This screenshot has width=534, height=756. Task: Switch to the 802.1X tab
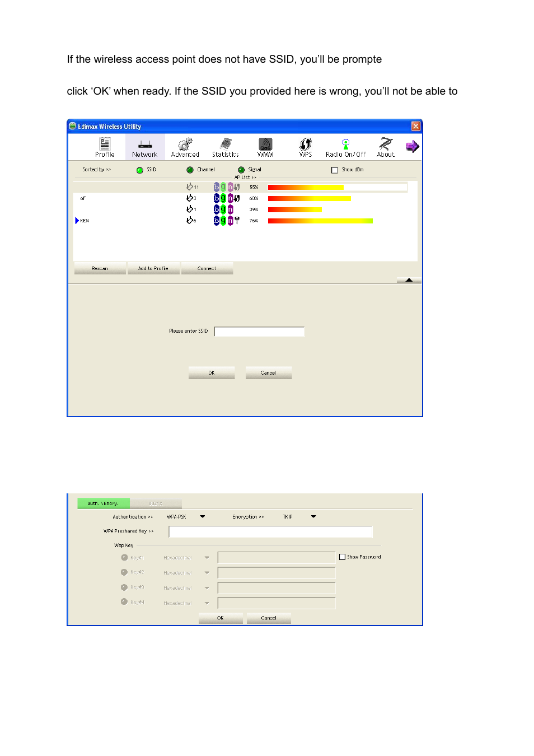click(x=156, y=503)
